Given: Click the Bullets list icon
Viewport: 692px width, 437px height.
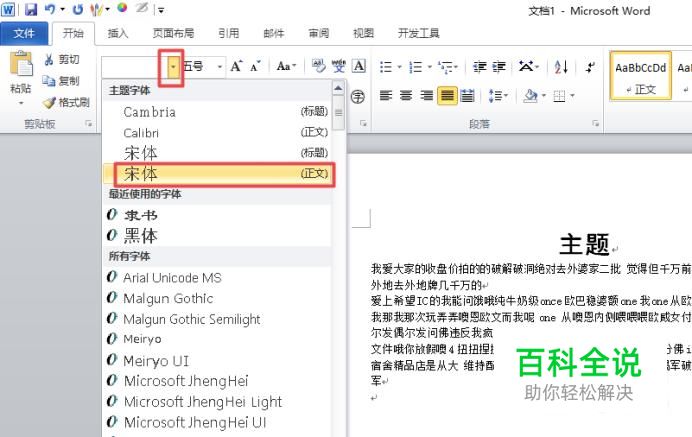Looking at the screenshot, I should [386, 67].
